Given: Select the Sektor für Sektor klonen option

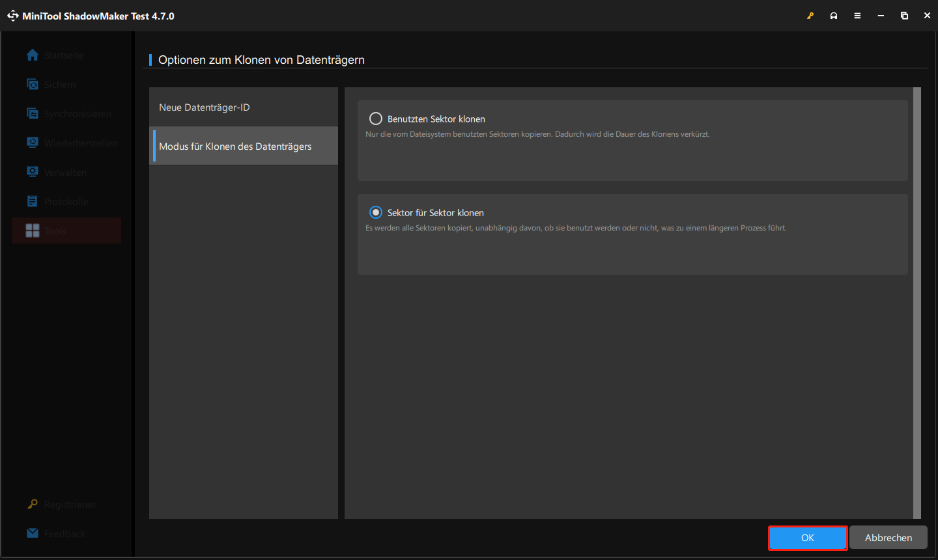Looking at the screenshot, I should (x=376, y=212).
